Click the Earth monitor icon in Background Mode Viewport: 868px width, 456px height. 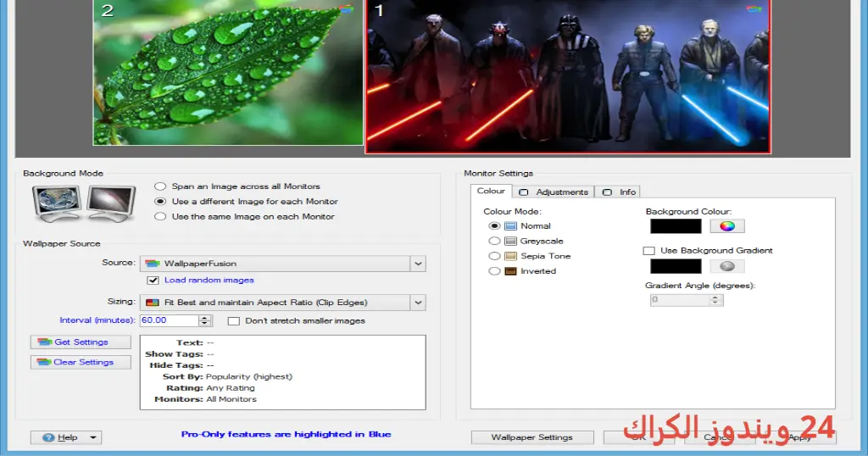[x=58, y=203]
